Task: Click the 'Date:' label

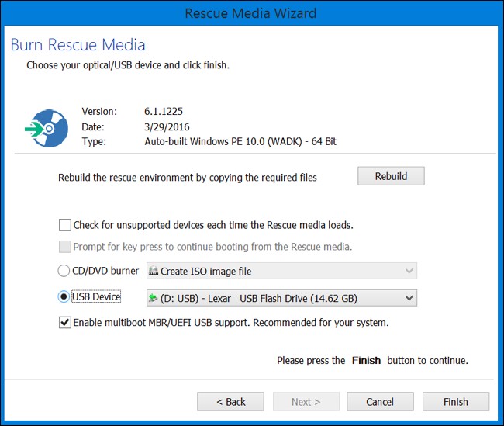Action: [93, 126]
